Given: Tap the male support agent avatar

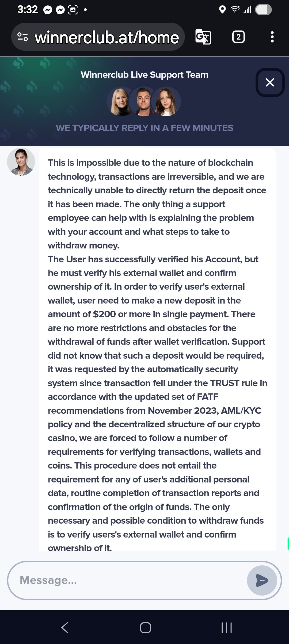Looking at the screenshot, I should [x=143, y=102].
